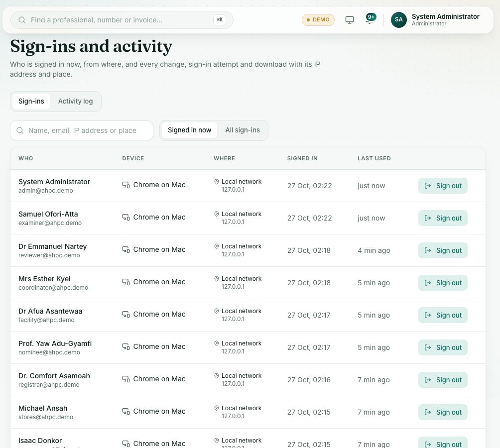This screenshot has width=500, height=448.
Task: Select the Signed in now filter
Action: (189, 130)
